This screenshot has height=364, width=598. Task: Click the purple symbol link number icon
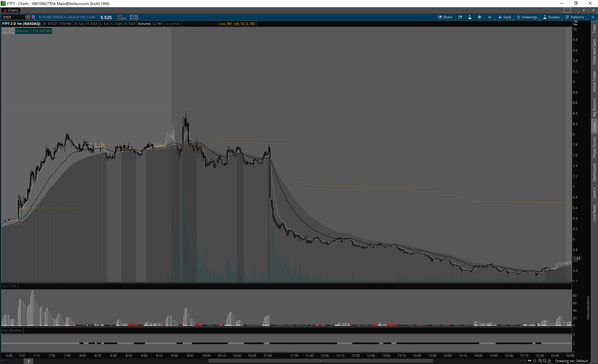pyautogui.click(x=33, y=17)
